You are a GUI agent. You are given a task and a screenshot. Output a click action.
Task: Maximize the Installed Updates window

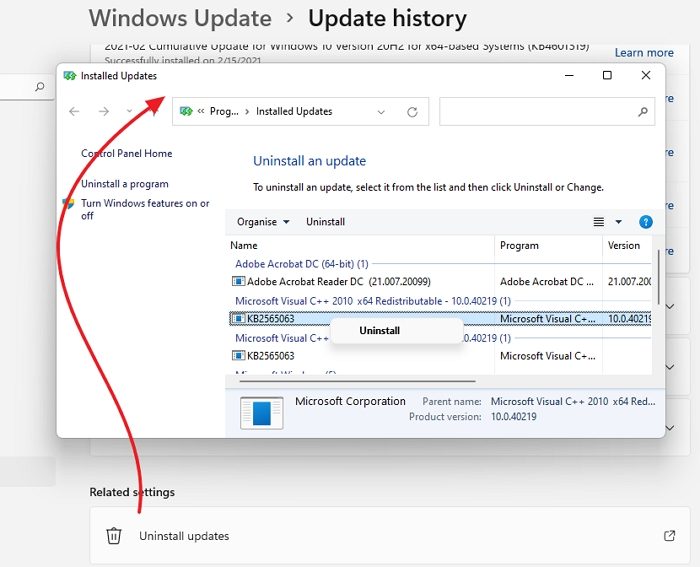click(x=607, y=75)
